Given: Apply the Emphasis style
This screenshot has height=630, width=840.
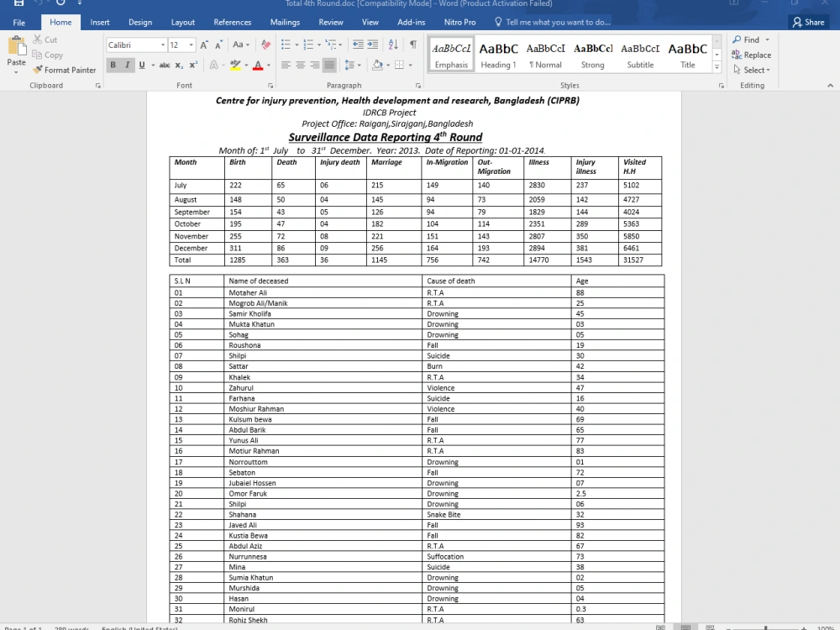Looking at the screenshot, I should 452,54.
